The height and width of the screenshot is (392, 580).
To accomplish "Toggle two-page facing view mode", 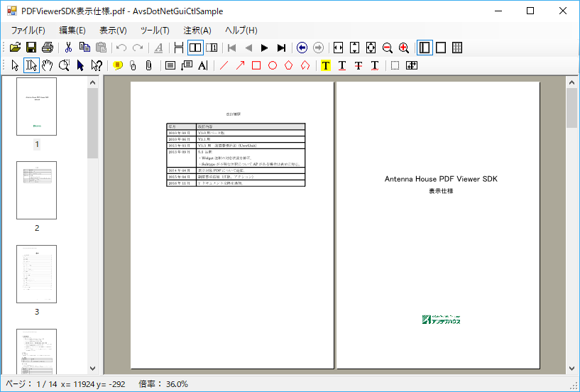I will pyautogui.click(x=195, y=48).
